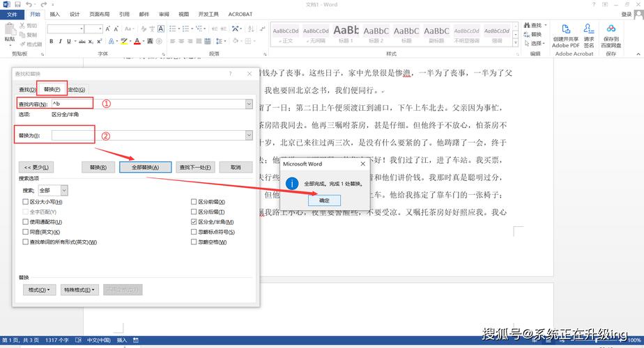Click the shrink font size icon
644x348 pixels.
[x=116, y=29]
